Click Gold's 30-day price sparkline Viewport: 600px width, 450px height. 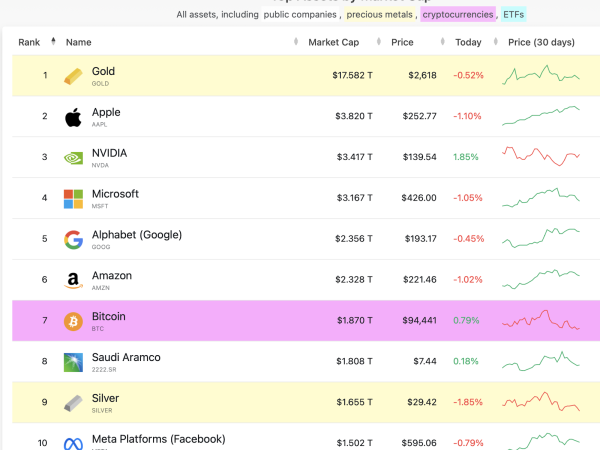pyautogui.click(x=541, y=75)
